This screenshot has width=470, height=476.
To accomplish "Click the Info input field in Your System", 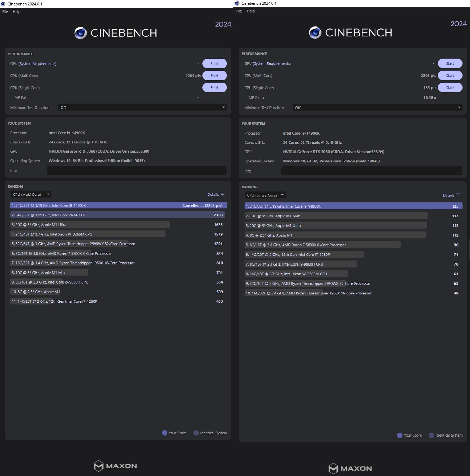I will pyautogui.click(x=136, y=170).
